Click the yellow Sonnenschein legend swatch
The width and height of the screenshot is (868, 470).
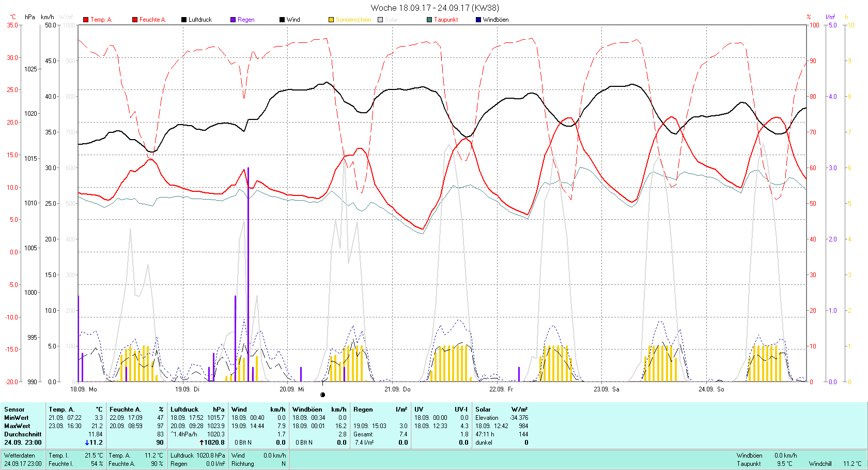[331, 20]
